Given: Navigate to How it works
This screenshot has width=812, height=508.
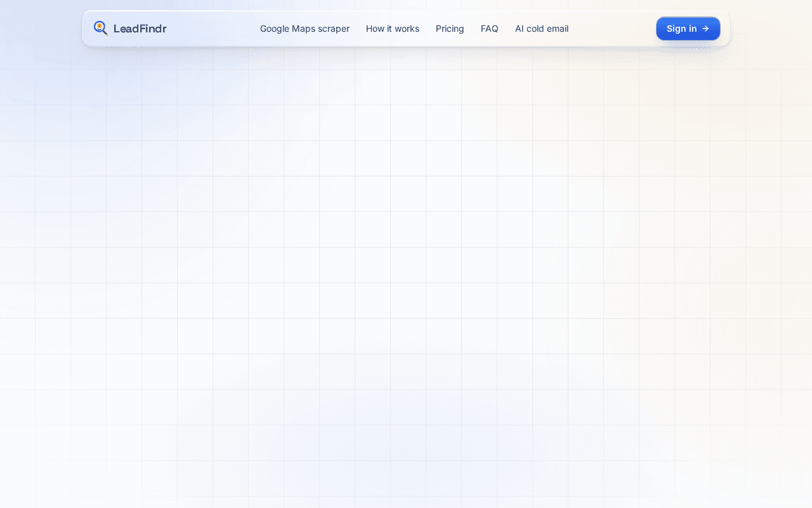Looking at the screenshot, I should click(x=393, y=29).
